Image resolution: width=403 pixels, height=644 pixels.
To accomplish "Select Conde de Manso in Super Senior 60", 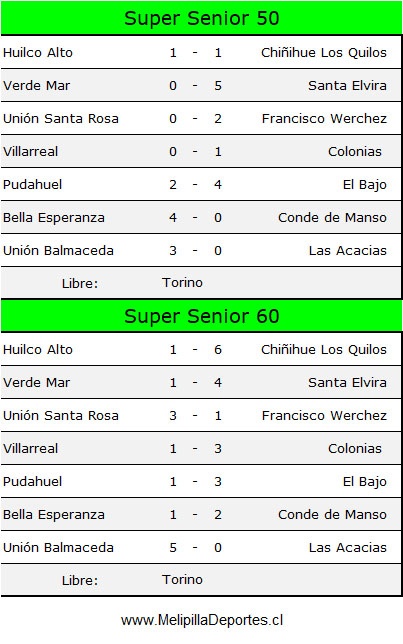I will click(332, 514).
